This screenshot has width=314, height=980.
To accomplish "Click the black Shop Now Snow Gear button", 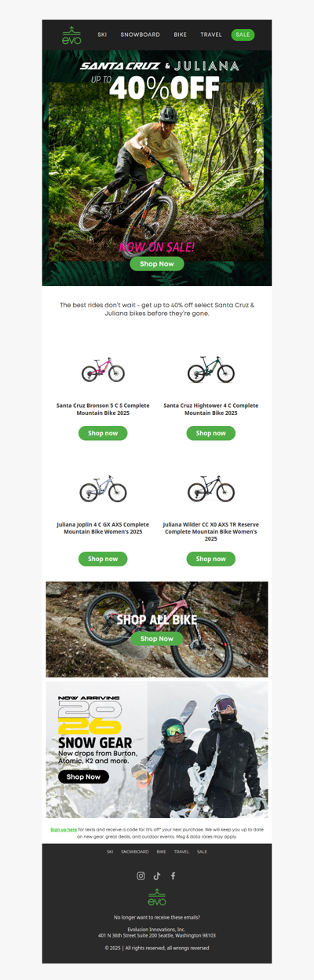I will pos(83,776).
